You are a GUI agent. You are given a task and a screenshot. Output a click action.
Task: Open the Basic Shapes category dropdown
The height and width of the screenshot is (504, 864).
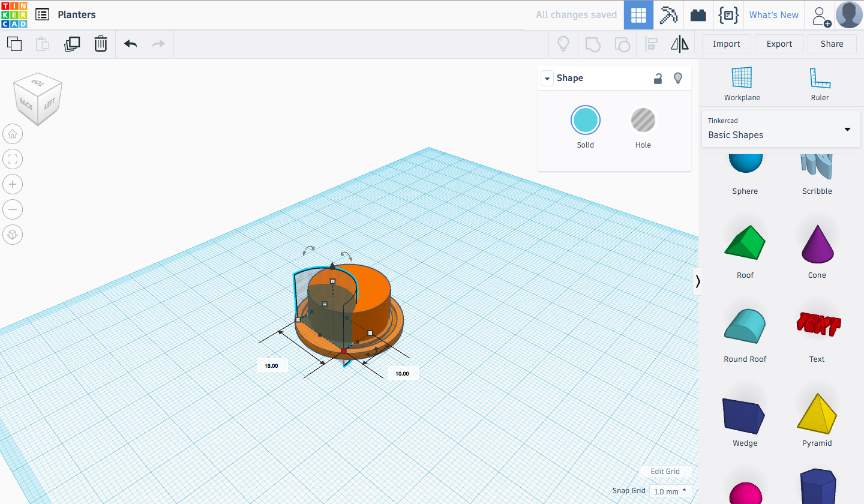781,129
